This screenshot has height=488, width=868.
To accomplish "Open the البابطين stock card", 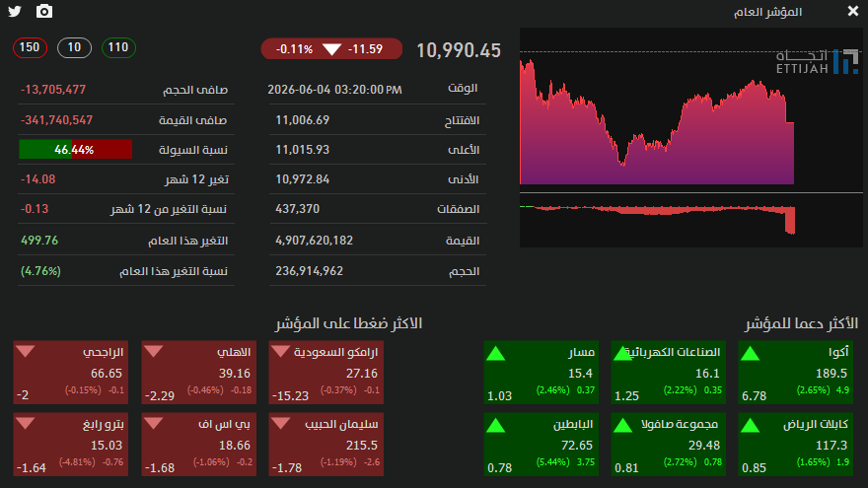I will point(542,445).
